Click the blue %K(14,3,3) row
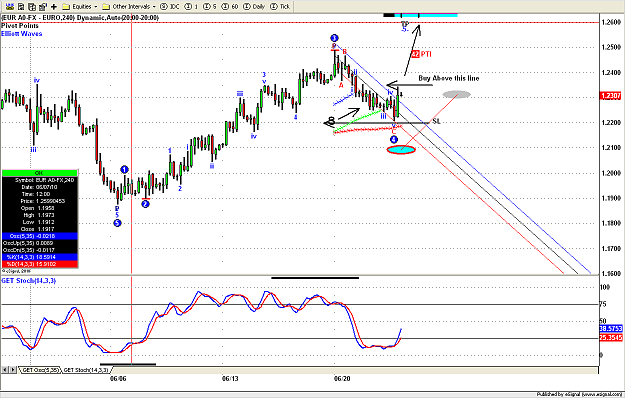 (x=39, y=257)
